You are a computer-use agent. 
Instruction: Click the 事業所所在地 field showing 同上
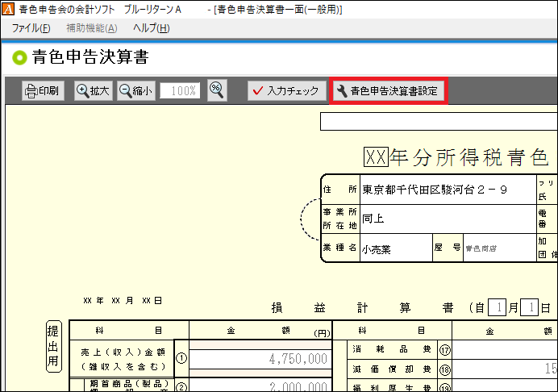[x=448, y=219]
